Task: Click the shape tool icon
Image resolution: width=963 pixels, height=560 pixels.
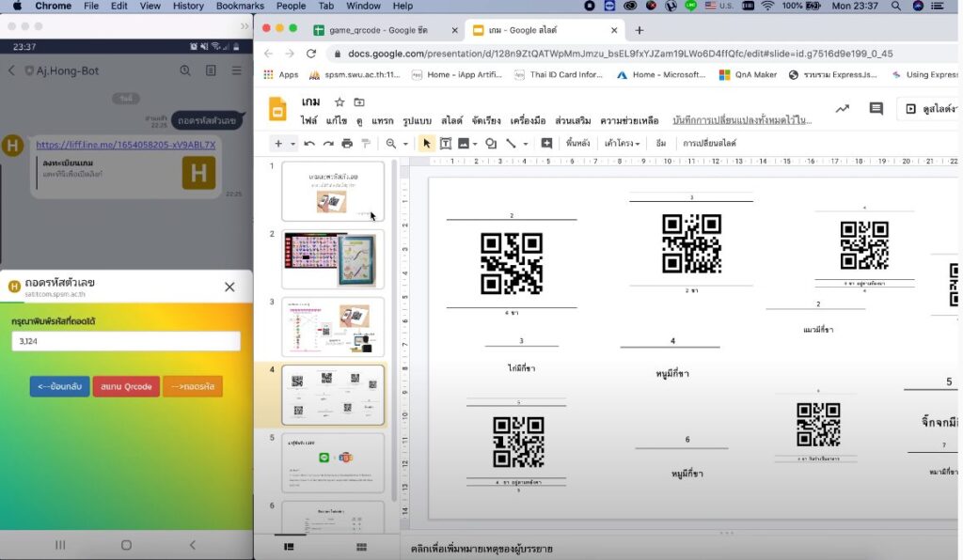Action: [x=491, y=144]
